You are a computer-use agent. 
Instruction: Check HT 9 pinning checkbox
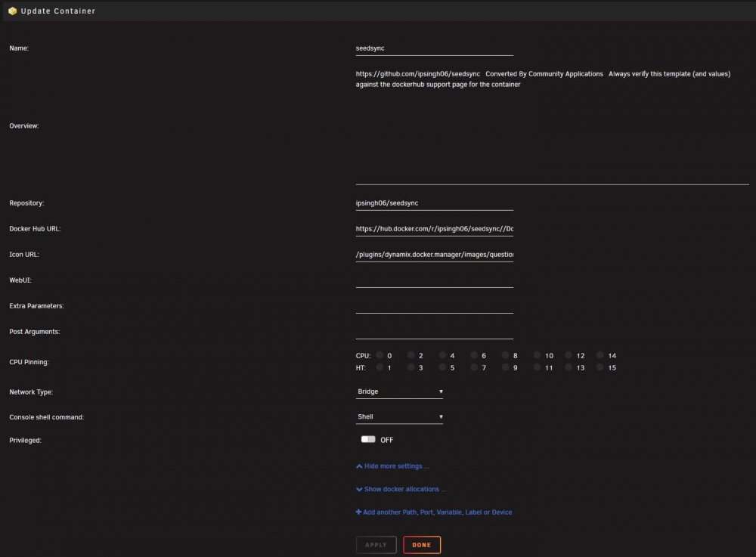[505, 367]
